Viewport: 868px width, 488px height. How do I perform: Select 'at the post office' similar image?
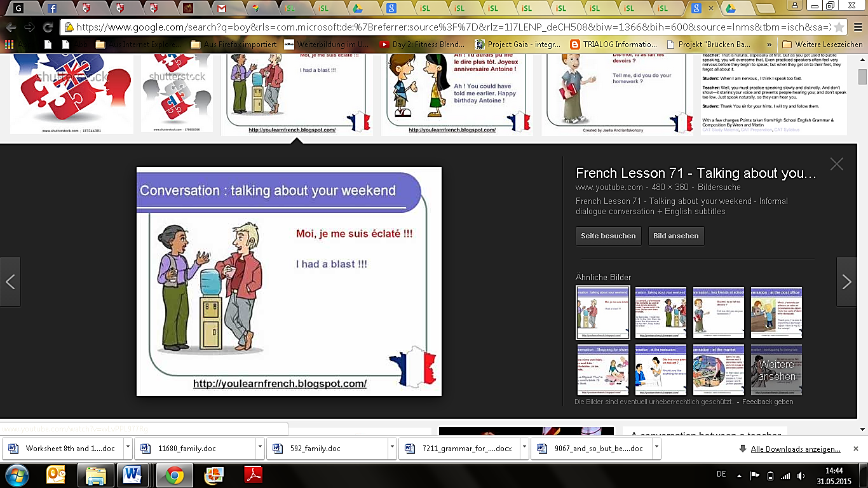click(776, 313)
